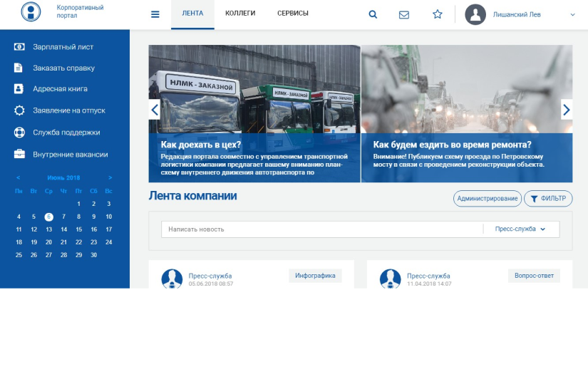Open Зарплатный лист menu item
This screenshot has width=588, height=374.
(x=64, y=47)
